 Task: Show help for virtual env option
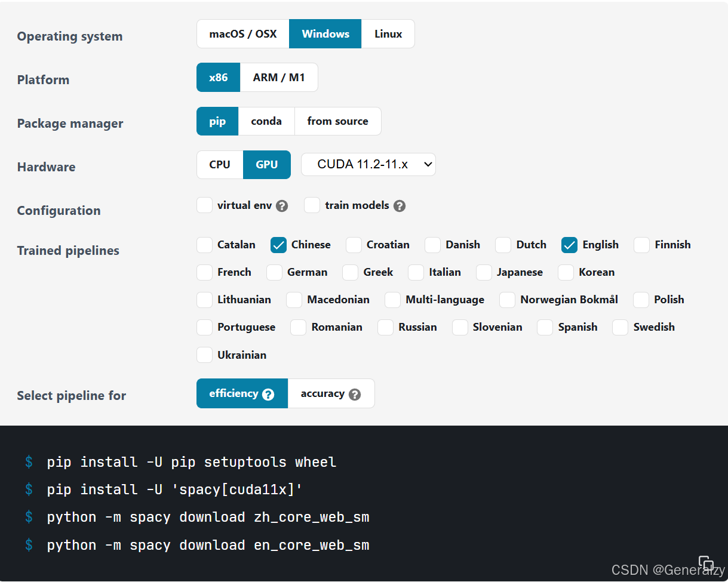coord(282,206)
